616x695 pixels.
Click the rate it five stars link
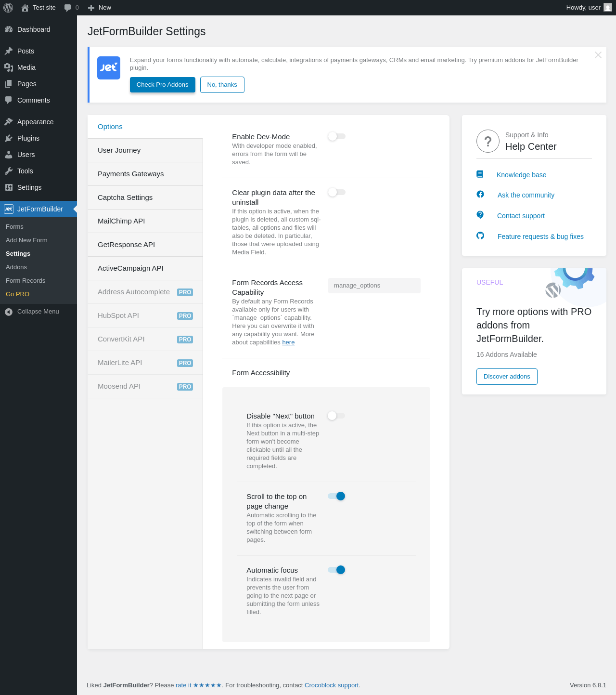pyautogui.click(x=199, y=685)
